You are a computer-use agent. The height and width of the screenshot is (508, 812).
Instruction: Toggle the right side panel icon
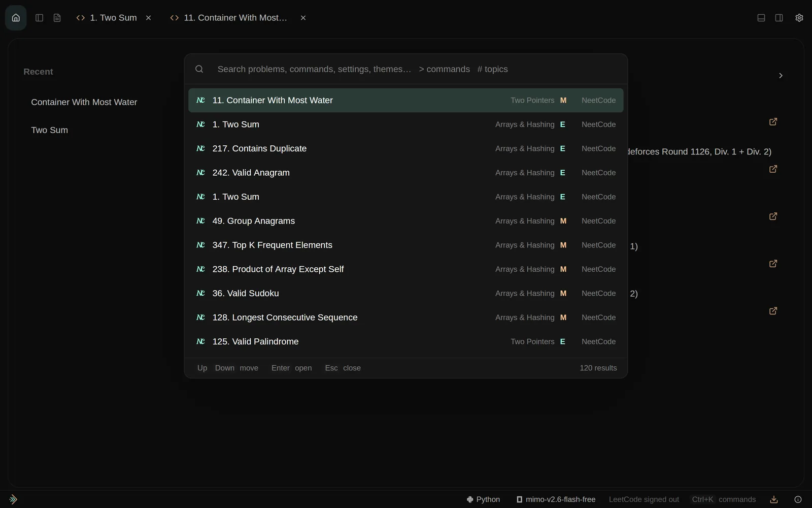pos(779,18)
